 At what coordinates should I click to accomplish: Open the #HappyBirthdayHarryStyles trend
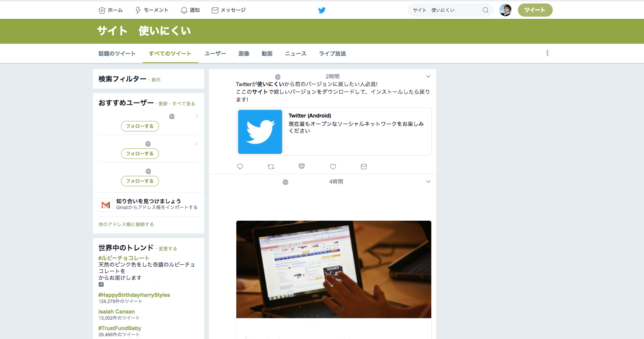(134, 295)
